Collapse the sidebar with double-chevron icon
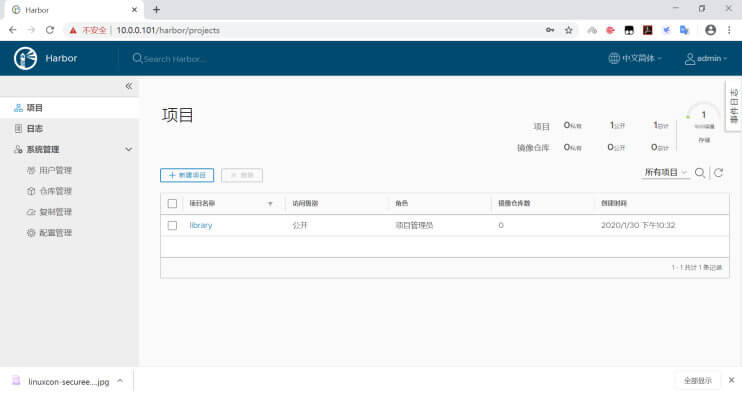 (129, 86)
